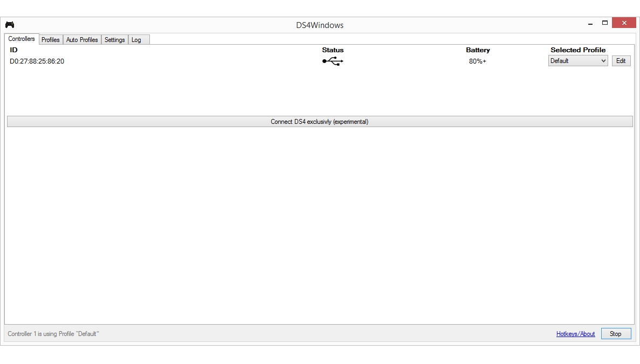Select the Controllers tab
The width and height of the screenshot is (640, 364).
click(x=21, y=39)
